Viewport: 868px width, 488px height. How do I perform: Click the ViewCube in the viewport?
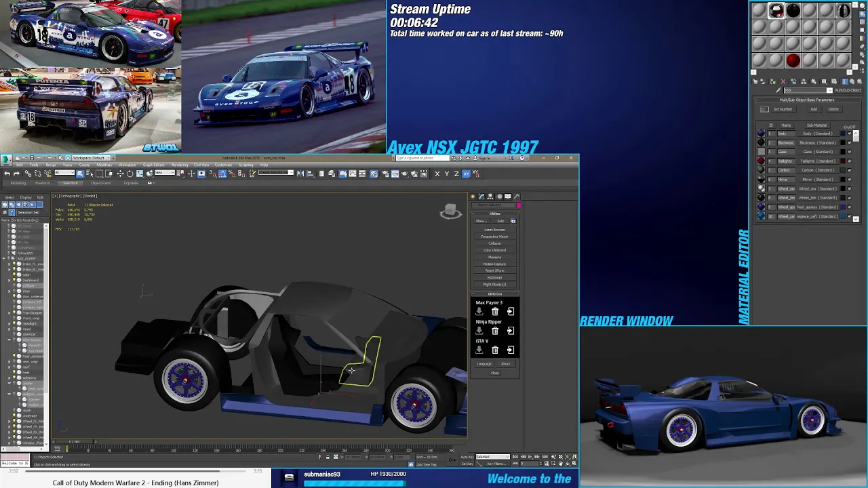tap(450, 212)
